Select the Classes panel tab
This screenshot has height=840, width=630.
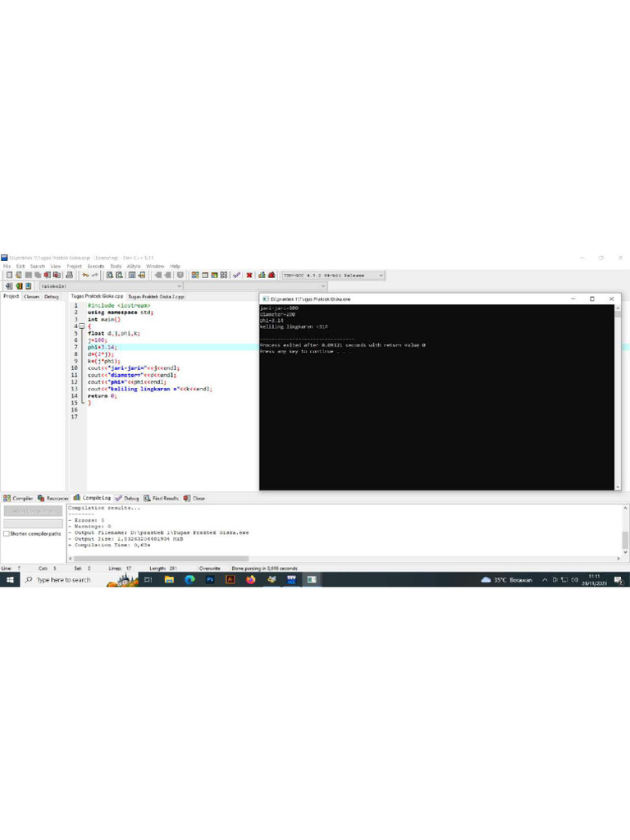pyautogui.click(x=32, y=296)
